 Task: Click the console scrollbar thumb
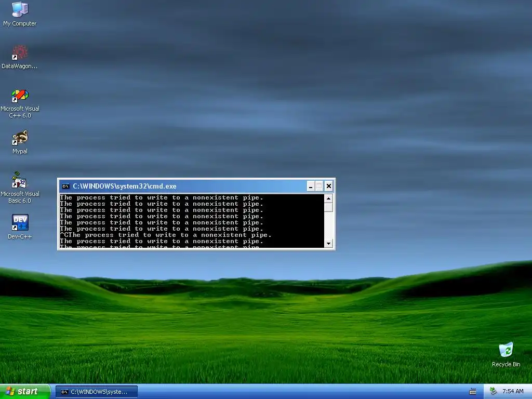pos(328,207)
